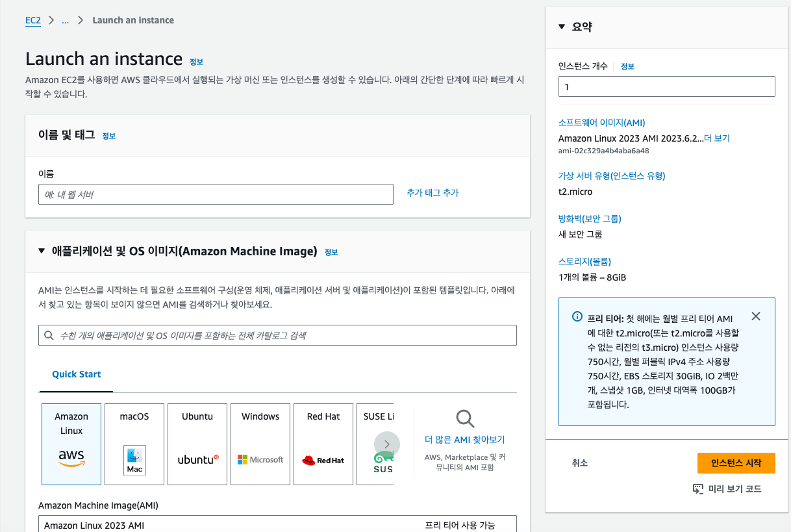Select the SUSE Linux AMI tile
The width and height of the screenshot is (791, 532).
click(375, 444)
